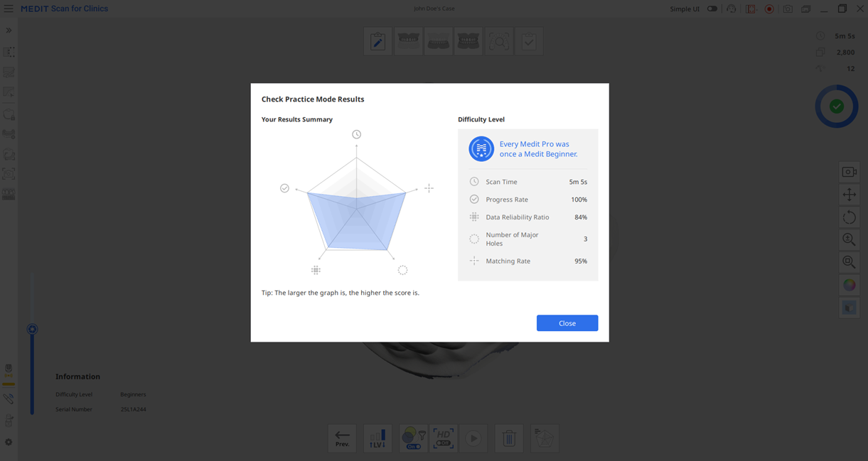
Task: Click the Prev. back arrow button
Action: tap(342, 438)
